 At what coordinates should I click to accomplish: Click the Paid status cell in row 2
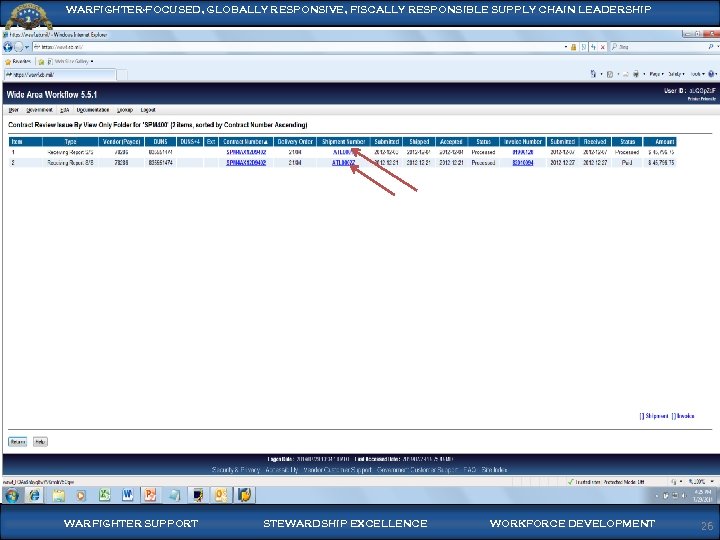coord(627,163)
